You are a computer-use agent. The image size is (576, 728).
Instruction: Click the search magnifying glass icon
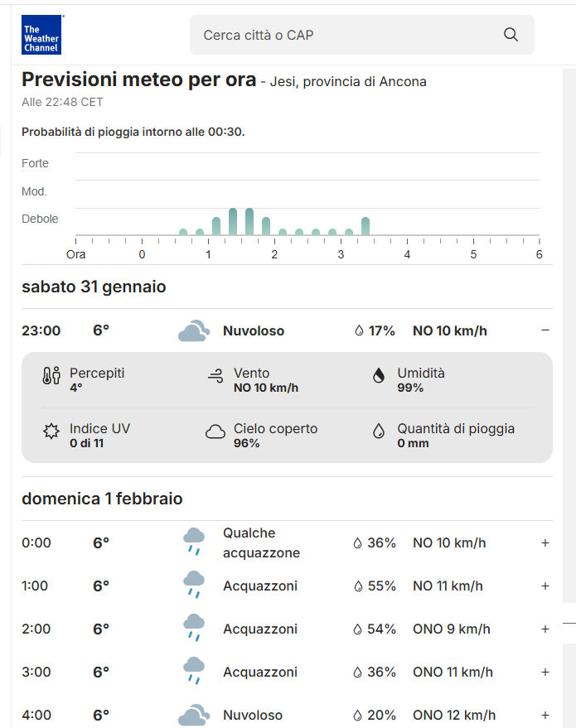click(x=511, y=35)
